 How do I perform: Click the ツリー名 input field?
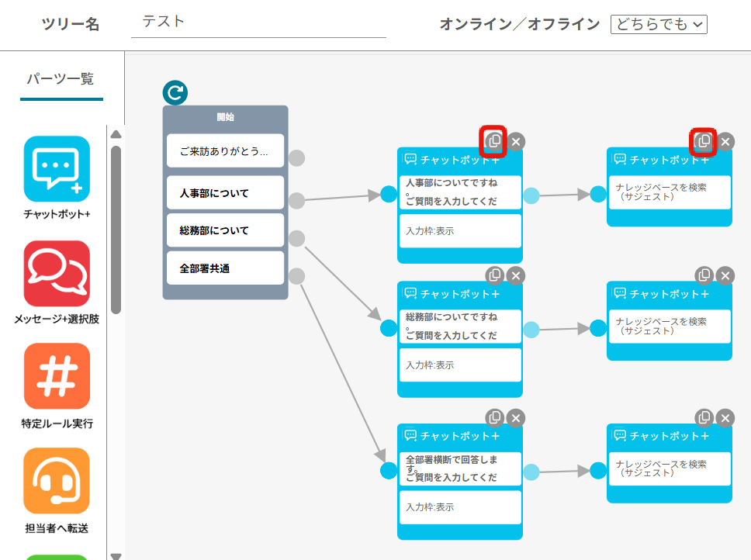tap(258, 24)
